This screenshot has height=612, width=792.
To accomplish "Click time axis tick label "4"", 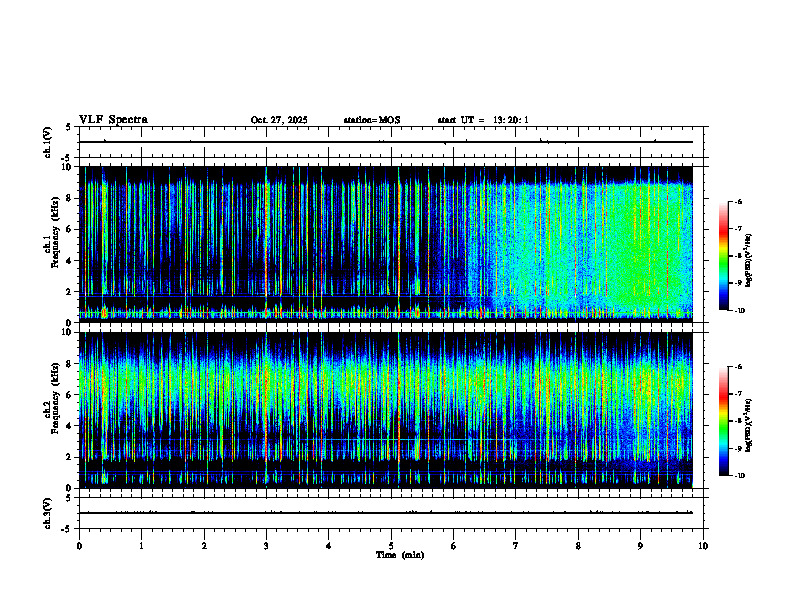I will 328,546.
